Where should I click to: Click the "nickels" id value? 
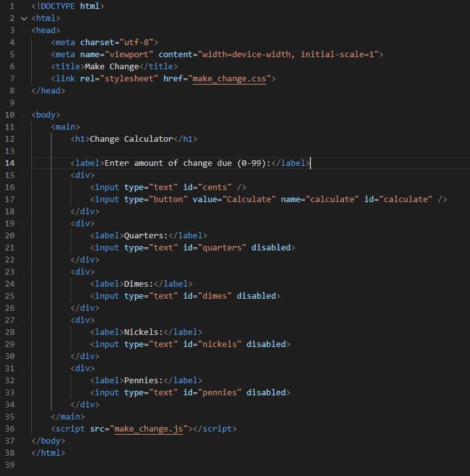pyautogui.click(x=219, y=344)
